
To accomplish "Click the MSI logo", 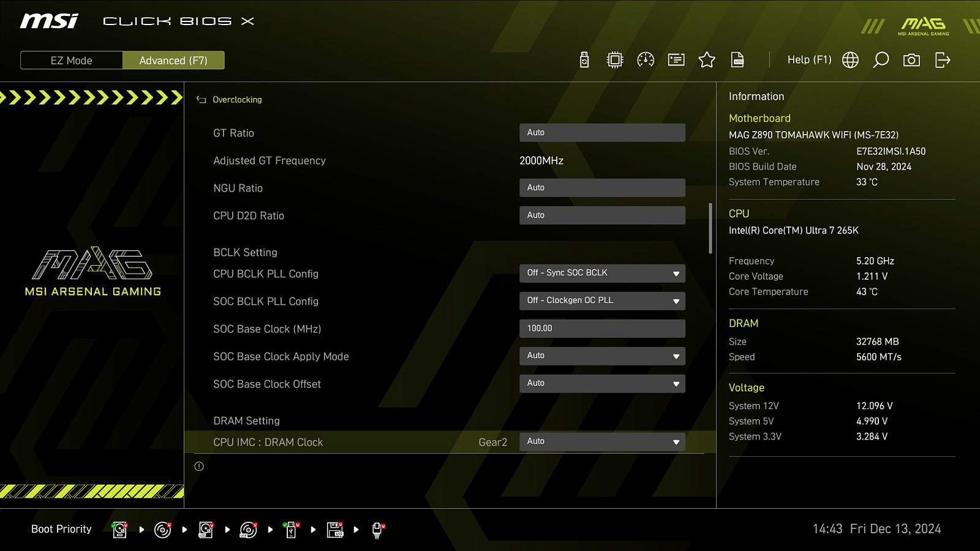I will pos(49,21).
